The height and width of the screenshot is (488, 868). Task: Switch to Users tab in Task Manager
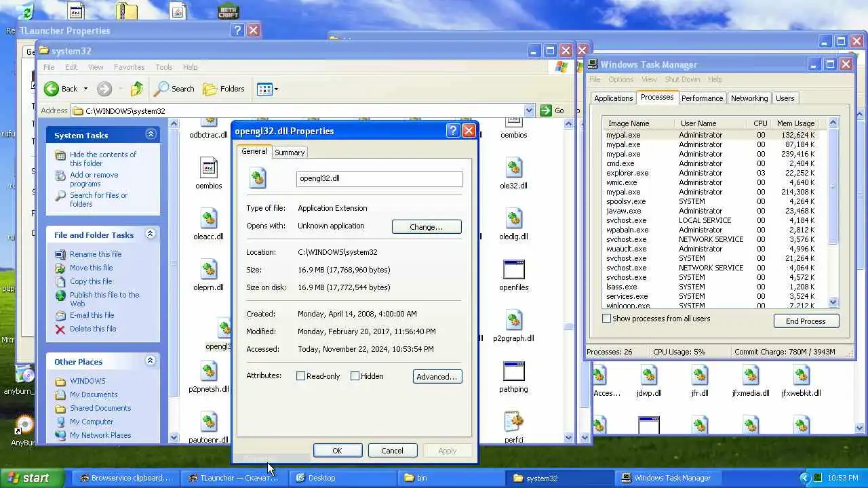[785, 98]
